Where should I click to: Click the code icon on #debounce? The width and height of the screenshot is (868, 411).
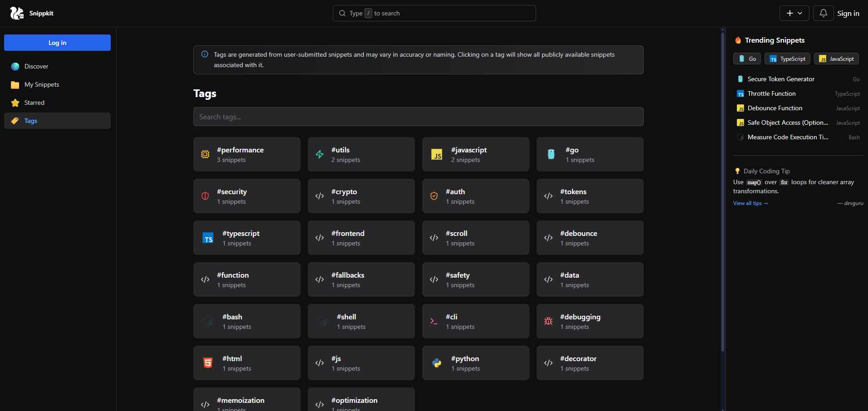(548, 238)
